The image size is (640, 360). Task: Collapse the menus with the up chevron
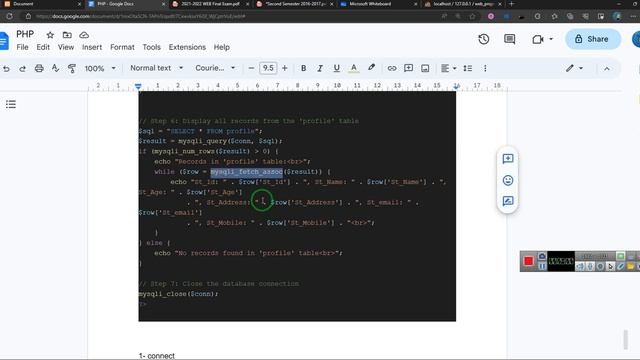[x=607, y=69]
